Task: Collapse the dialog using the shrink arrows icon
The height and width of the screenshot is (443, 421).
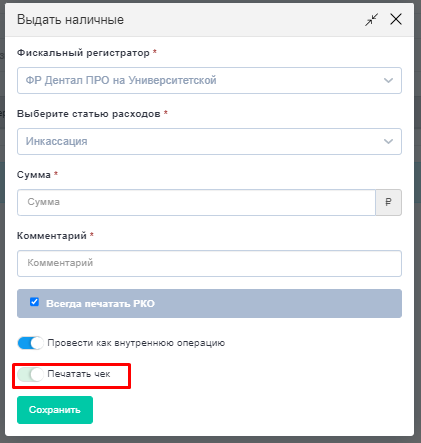Action: pyautogui.click(x=371, y=20)
